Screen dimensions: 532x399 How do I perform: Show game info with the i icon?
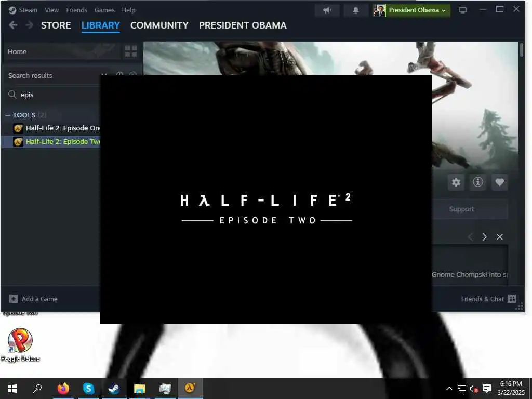(x=478, y=182)
